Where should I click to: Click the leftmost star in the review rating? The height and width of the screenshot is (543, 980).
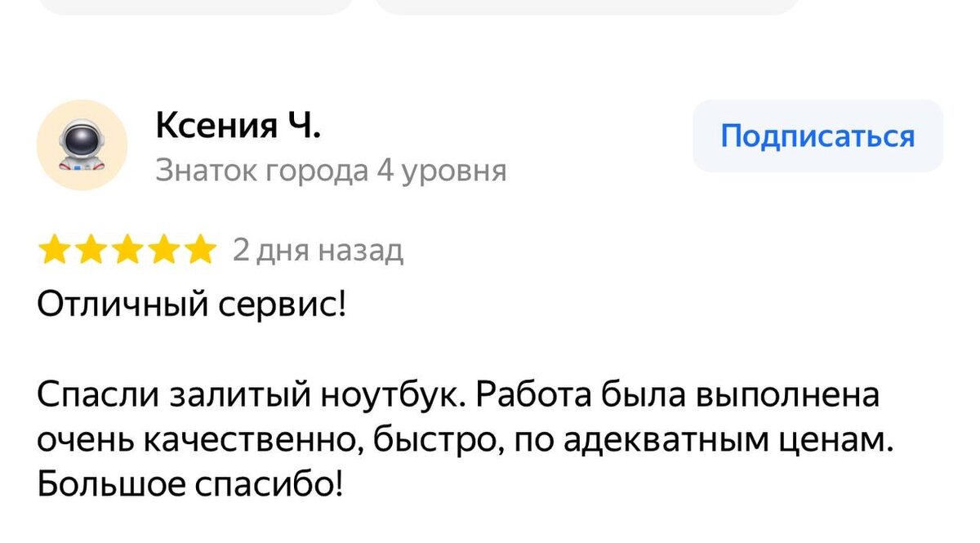pos(56,250)
